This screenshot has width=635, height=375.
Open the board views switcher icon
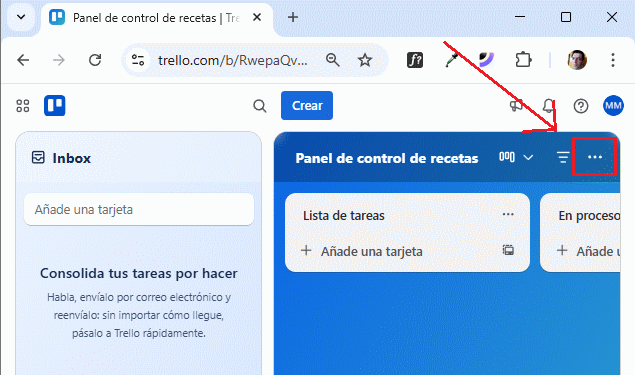click(507, 157)
